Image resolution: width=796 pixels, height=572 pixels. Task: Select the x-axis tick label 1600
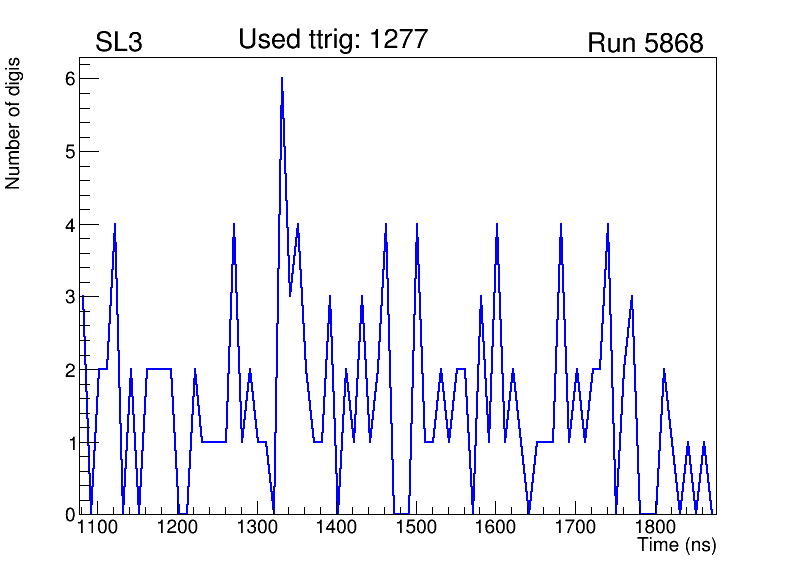495,528
